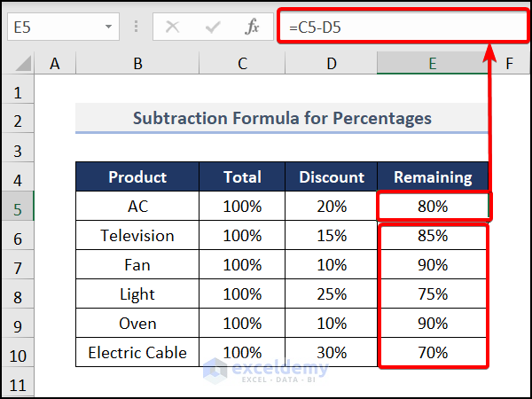Select row 10 header
The width and height of the screenshot is (532, 399).
coord(19,353)
